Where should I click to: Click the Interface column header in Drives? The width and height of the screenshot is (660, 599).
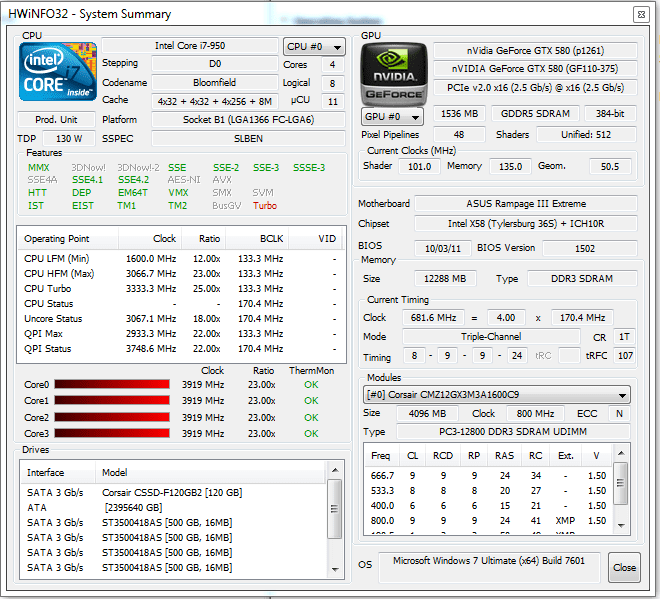coord(57,473)
